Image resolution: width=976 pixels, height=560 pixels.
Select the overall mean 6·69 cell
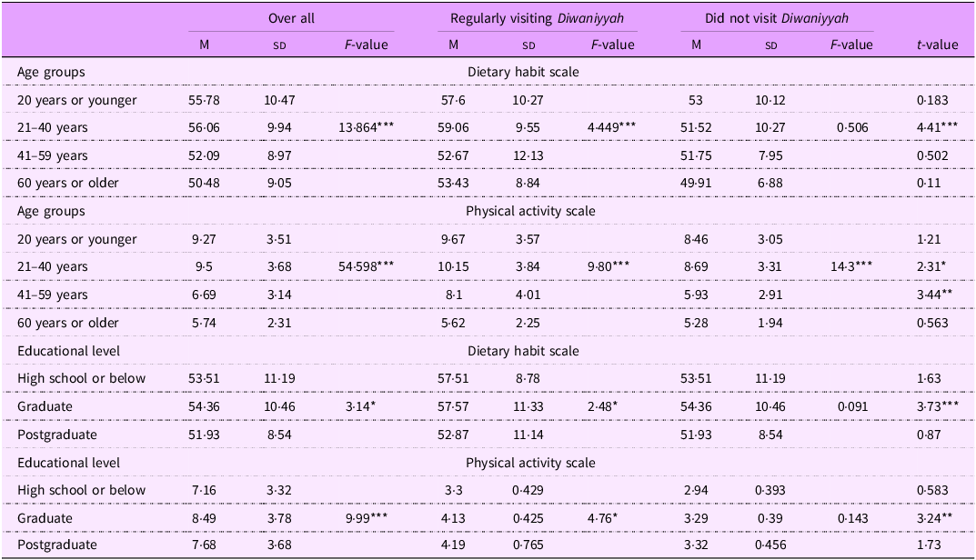(204, 295)
